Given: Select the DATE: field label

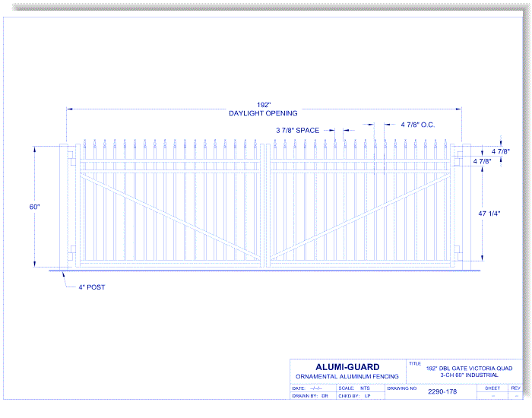Looking at the screenshot, I should (x=299, y=388).
